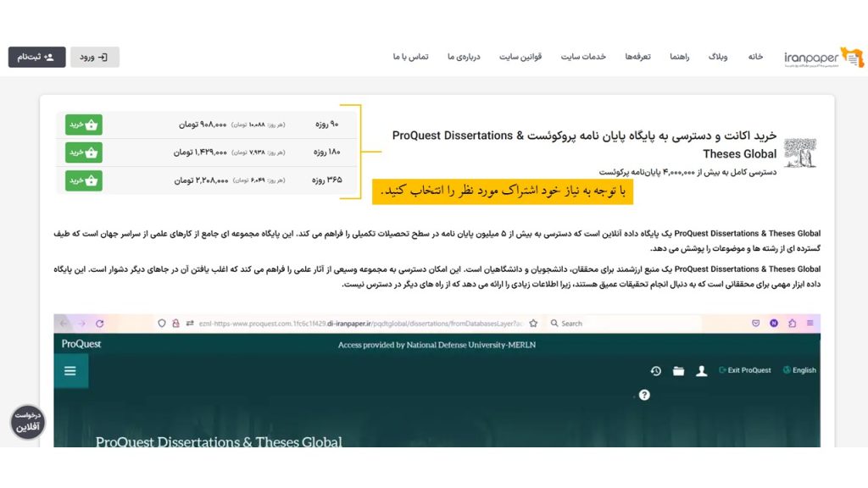This screenshot has height=488, width=868.
Task: Click the ثبت‌نام register button
Action: [x=36, y=57]
